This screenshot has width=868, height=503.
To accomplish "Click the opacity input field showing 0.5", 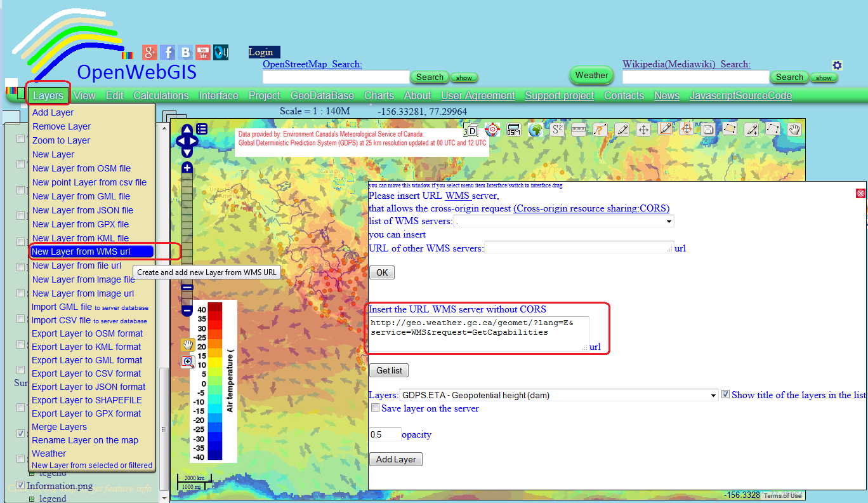I will pos(384,434).
